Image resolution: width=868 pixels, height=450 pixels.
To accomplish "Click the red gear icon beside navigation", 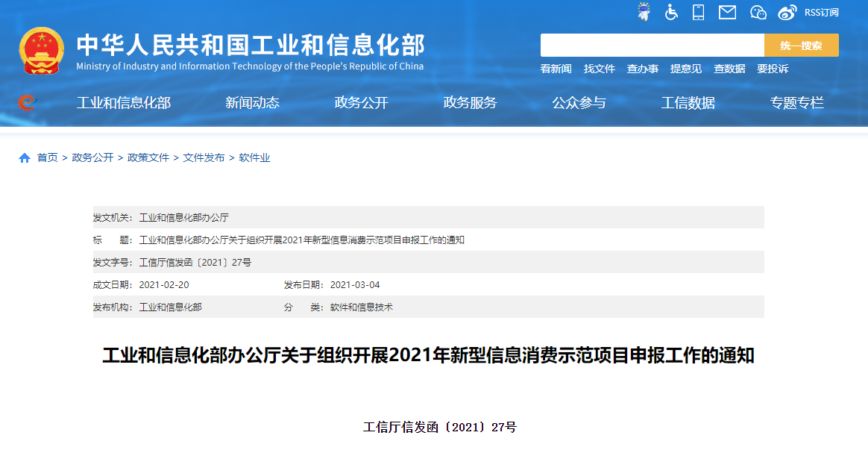I will (x=26, y=102).
